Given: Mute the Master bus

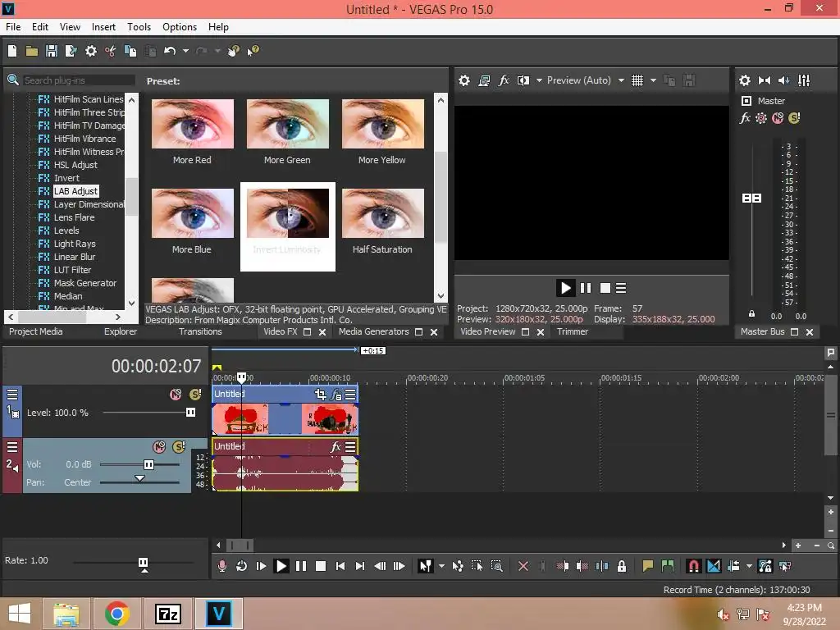Looking at the screenshot, I should tap(778, 118).
